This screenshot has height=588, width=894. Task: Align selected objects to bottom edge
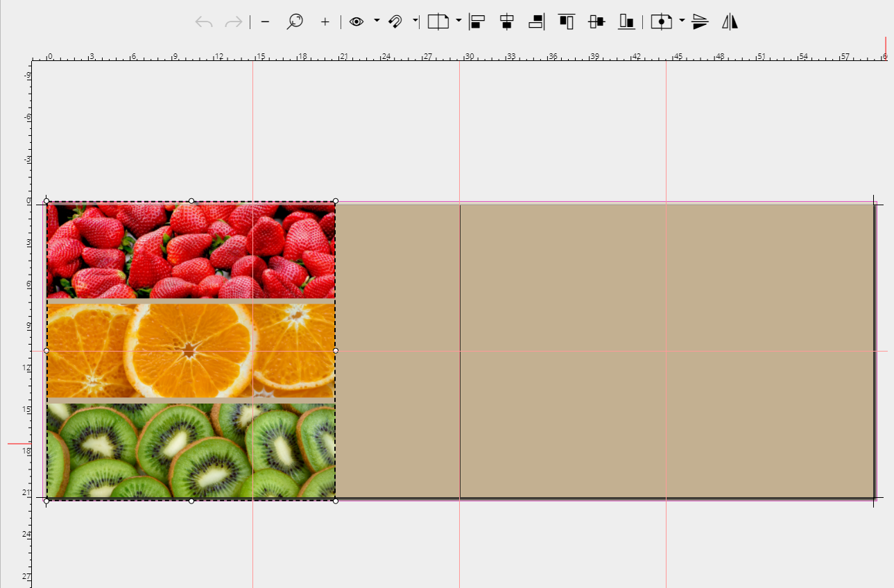coord(626,21)
